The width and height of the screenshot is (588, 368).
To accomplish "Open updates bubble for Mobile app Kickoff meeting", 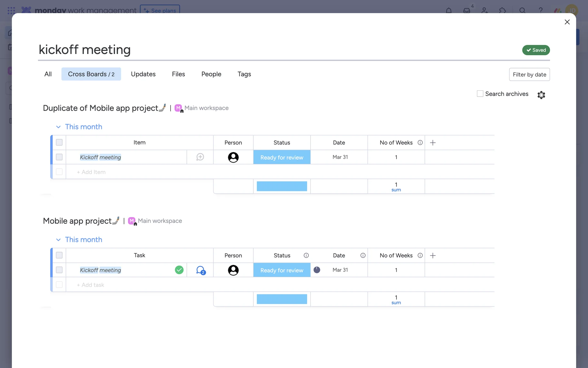I will click(201, 270).
